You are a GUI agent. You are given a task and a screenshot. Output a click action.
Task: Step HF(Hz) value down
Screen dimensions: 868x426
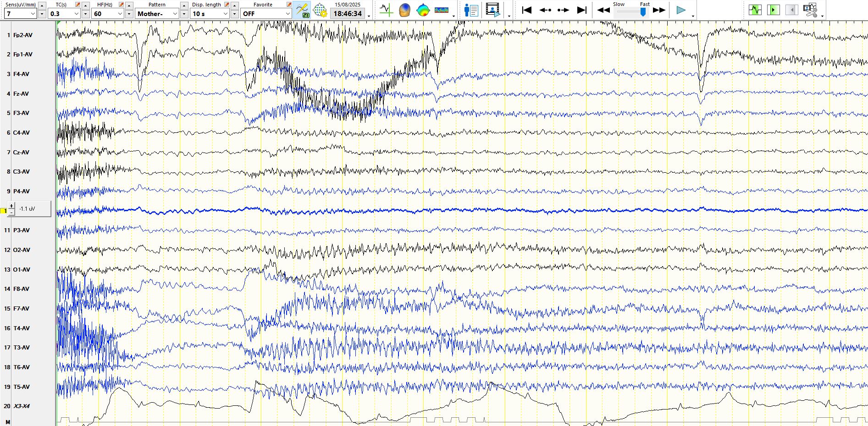click(129, 14)
